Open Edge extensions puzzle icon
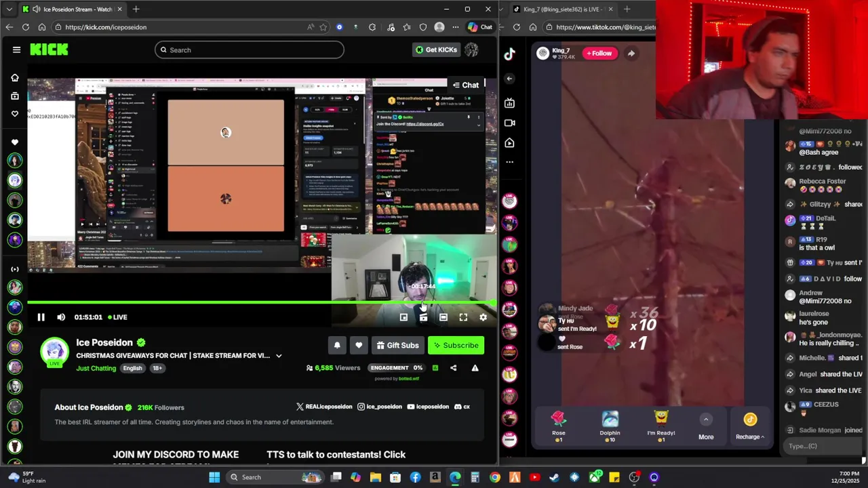The image size is (868, 488). [x=372, y=27]
